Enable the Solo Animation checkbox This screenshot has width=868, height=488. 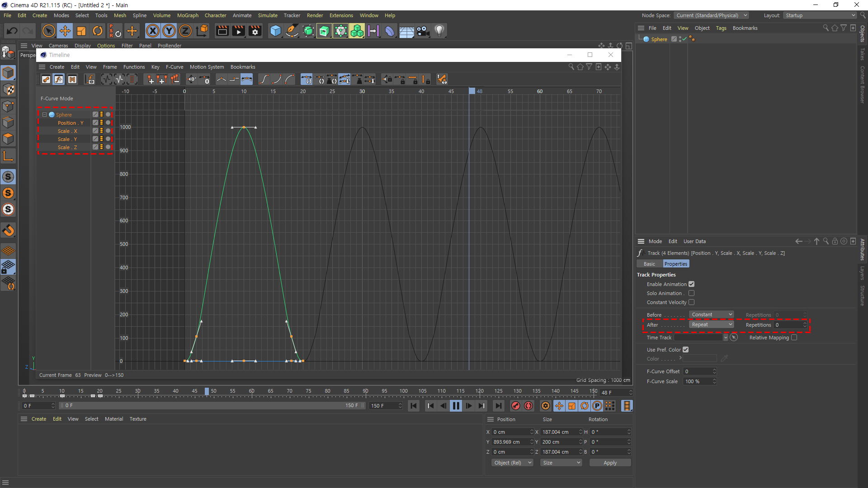click(691, 293)
